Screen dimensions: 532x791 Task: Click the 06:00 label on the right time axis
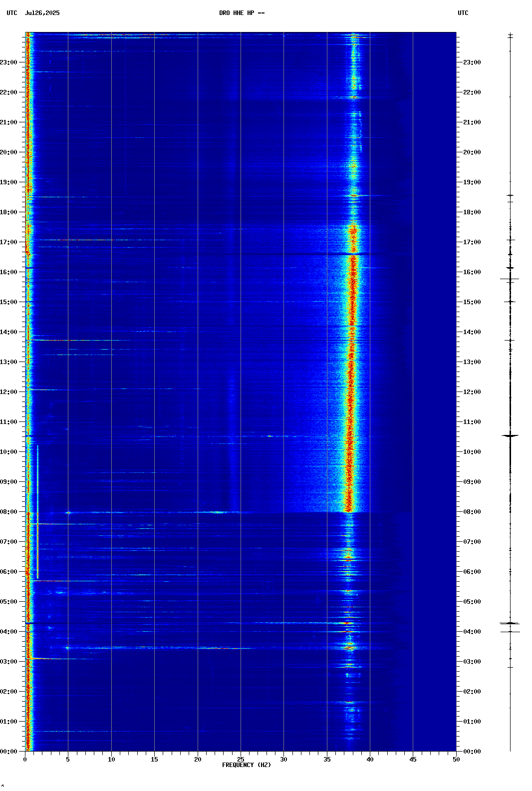[472, 572]
